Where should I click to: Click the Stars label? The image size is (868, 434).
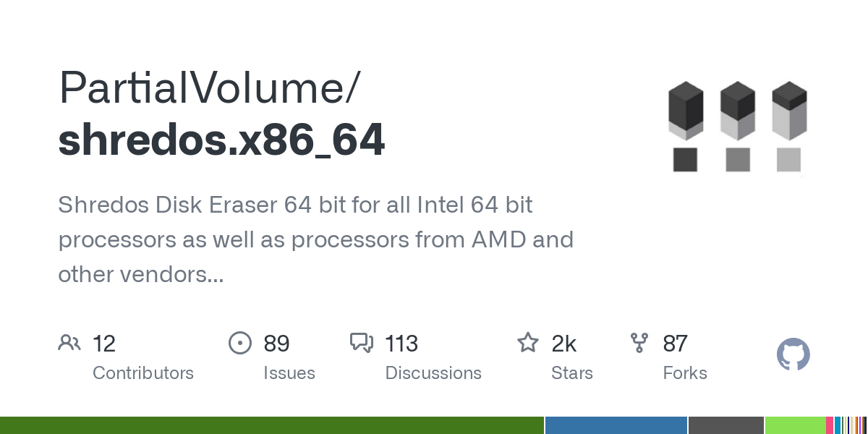[x=572, y=373]
